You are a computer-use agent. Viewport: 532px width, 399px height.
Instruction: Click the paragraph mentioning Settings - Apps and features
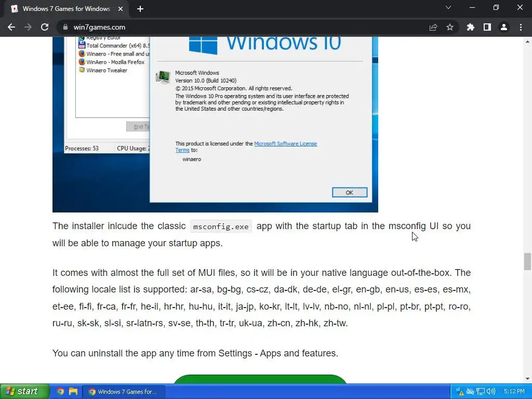pyautogui.click(x=195, y=353)
